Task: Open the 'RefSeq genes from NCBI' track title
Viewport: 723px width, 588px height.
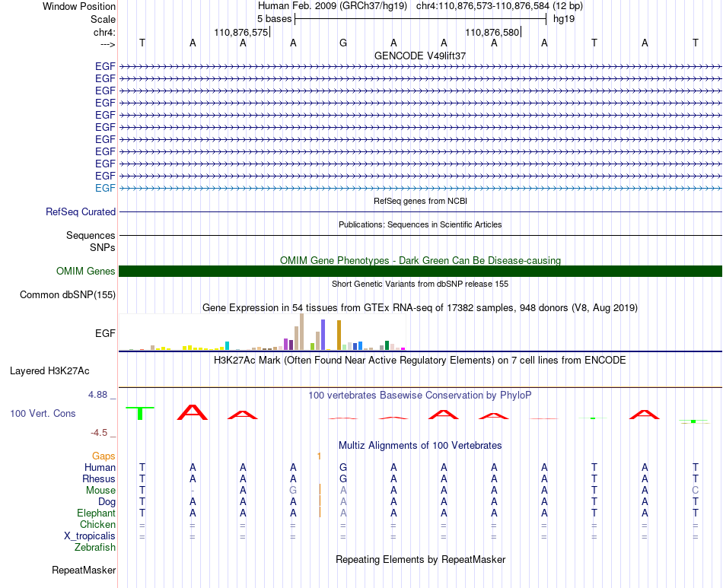Action: click(420, 201)
